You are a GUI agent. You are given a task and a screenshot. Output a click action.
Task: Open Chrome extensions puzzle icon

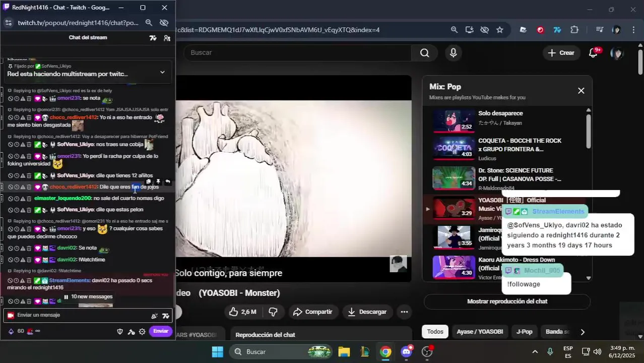click(574, 30)
